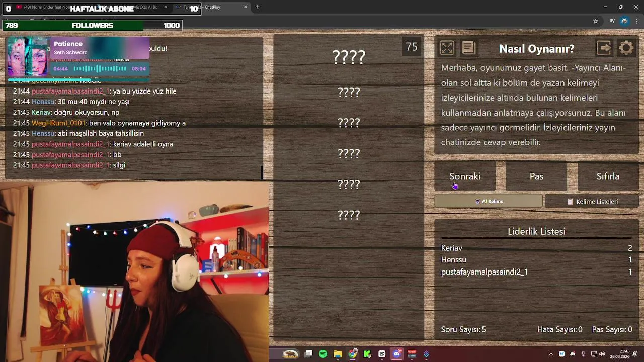Open Discord from the taskbar
The width and height of the screenshot is (644, 362).
pos(397,354)
